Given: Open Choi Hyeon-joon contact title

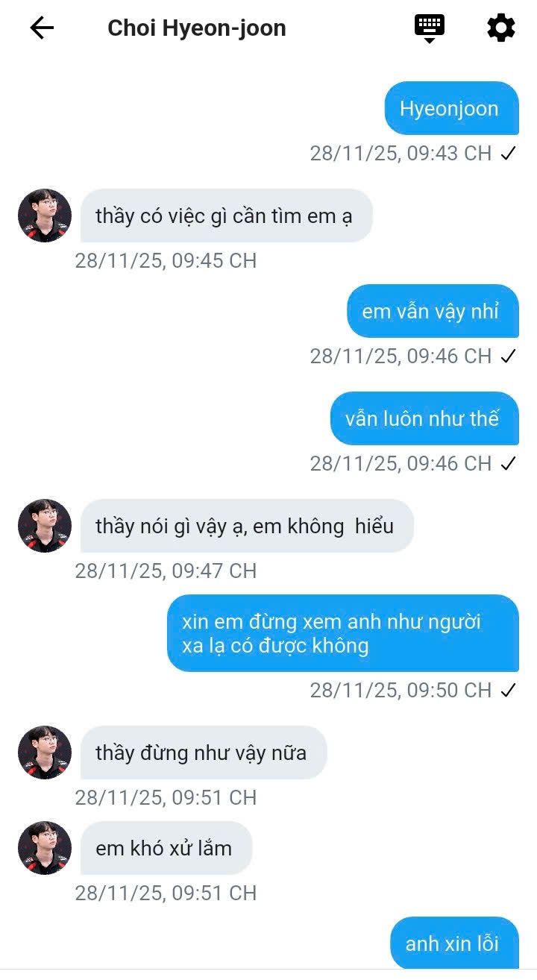Looking at the screenshot, I should pos(197,28).
